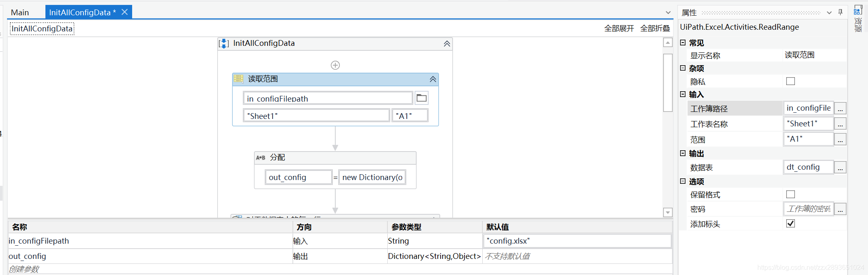The height and width of the screenshot is (275, 868).
Task: Edit 范围 "A1" property value
Action: click(x=809, y=139)
